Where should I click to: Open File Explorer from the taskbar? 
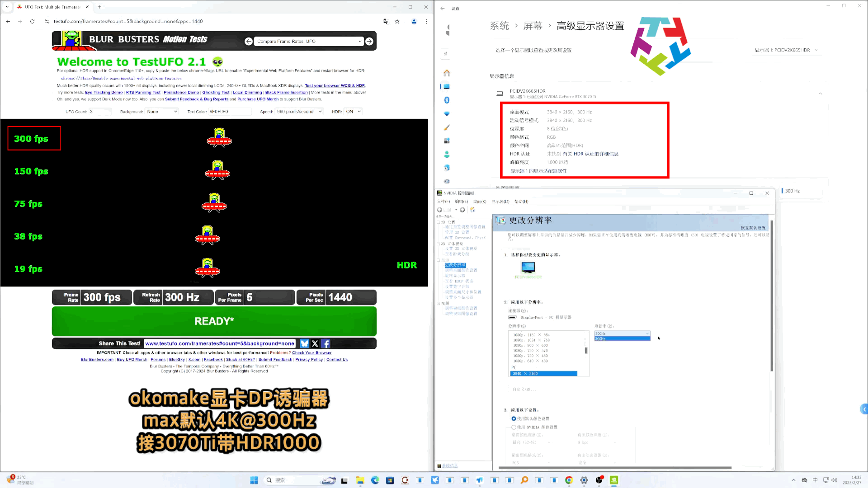point(360,480)
